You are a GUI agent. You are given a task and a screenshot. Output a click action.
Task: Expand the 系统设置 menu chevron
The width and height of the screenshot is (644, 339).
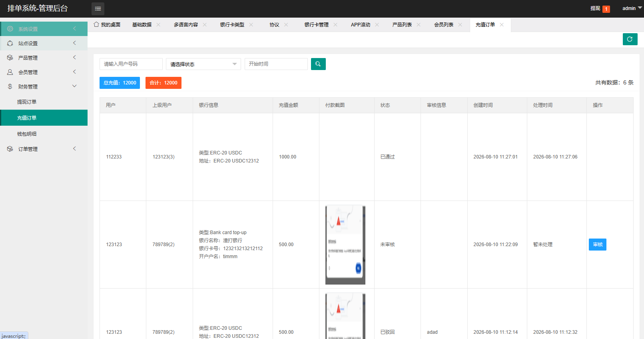pos(74,28)
